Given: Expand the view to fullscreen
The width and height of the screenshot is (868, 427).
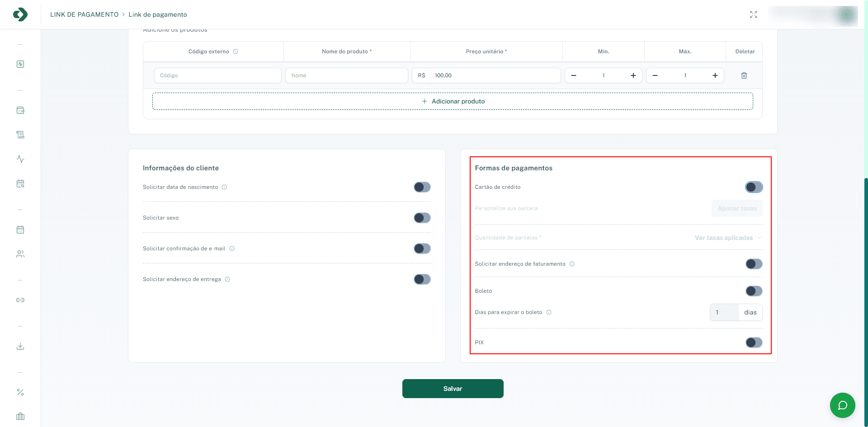Looking at the screenshot, I should pyautogui.click(x=754, y=14).
